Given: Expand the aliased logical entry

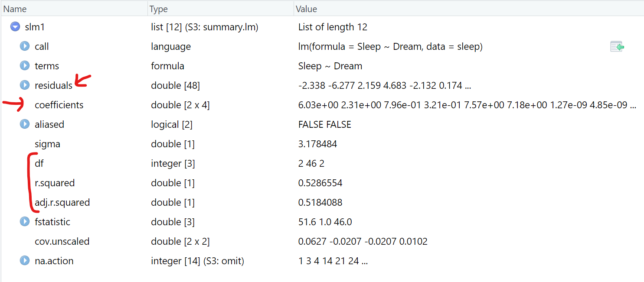Looking at the screenshot, I should coord(25,124).
